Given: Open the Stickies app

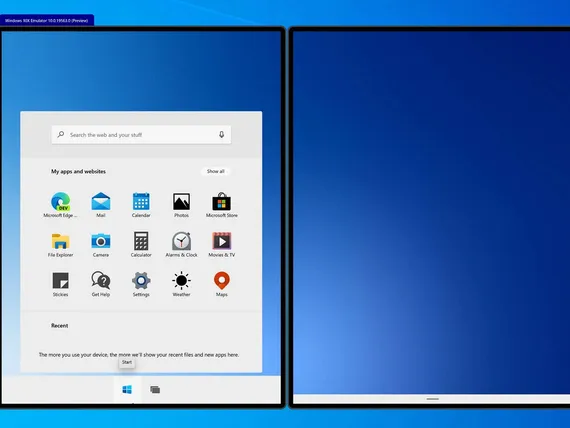Looking at the screenshot, I should pyautogui.click(x=60, y=284).
